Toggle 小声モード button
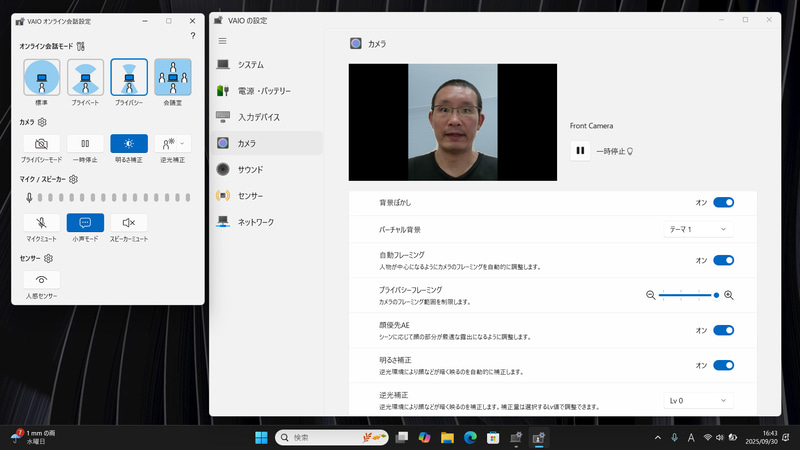The height and width of the screenshot is (450, 800). (x=85, y=222)
